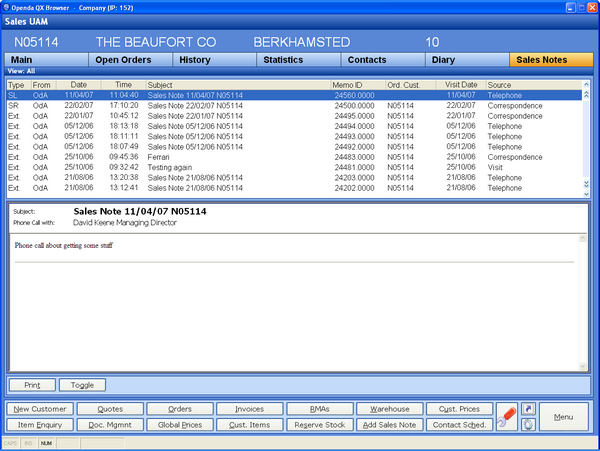Open Contact Sched.
600x451 pixels.
pyautogui.click(x=459, y=425)
